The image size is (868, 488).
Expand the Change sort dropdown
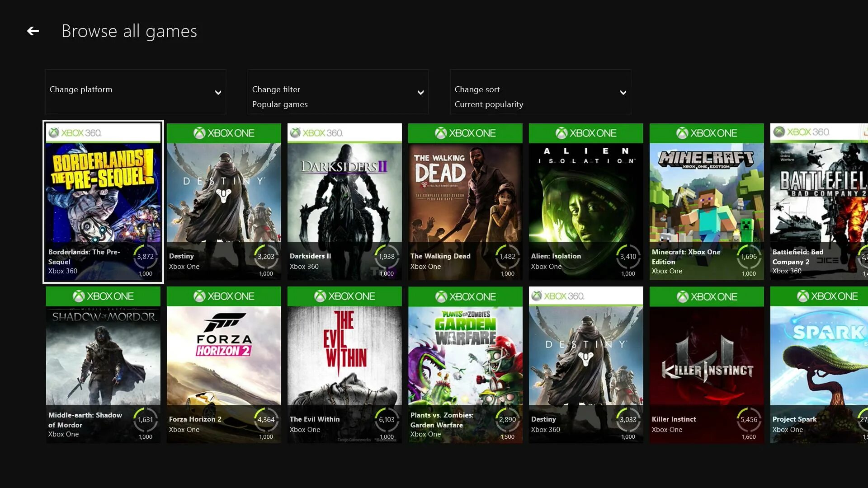point(539,91)
